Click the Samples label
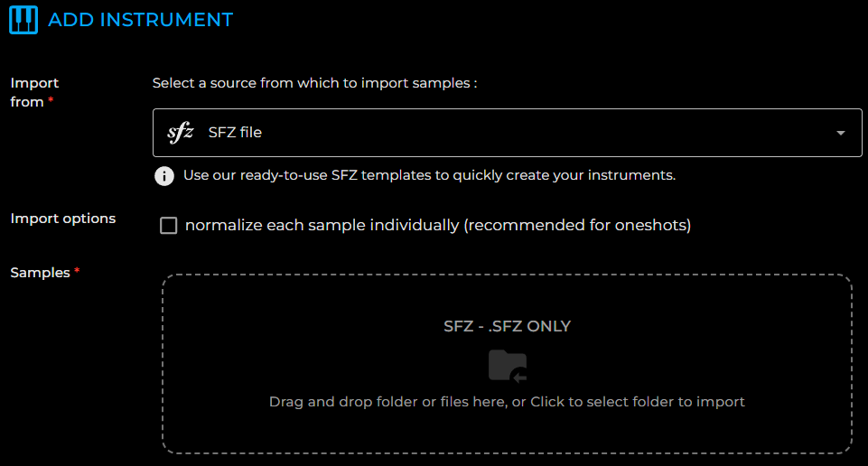868x466 pixels. coord(40,273)
